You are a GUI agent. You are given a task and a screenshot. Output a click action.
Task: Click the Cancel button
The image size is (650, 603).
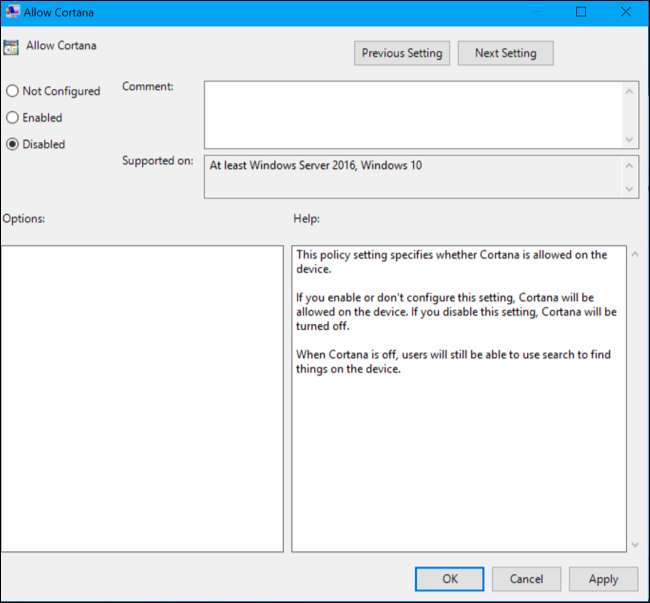point(526,579)
